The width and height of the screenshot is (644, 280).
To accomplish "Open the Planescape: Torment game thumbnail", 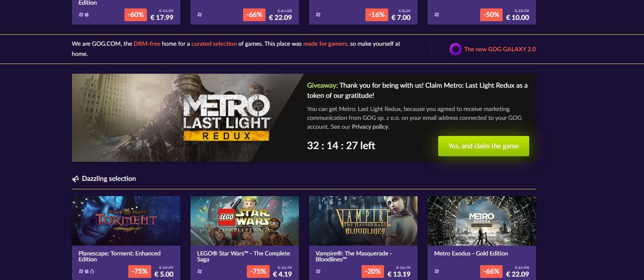I will click(126, 221).
